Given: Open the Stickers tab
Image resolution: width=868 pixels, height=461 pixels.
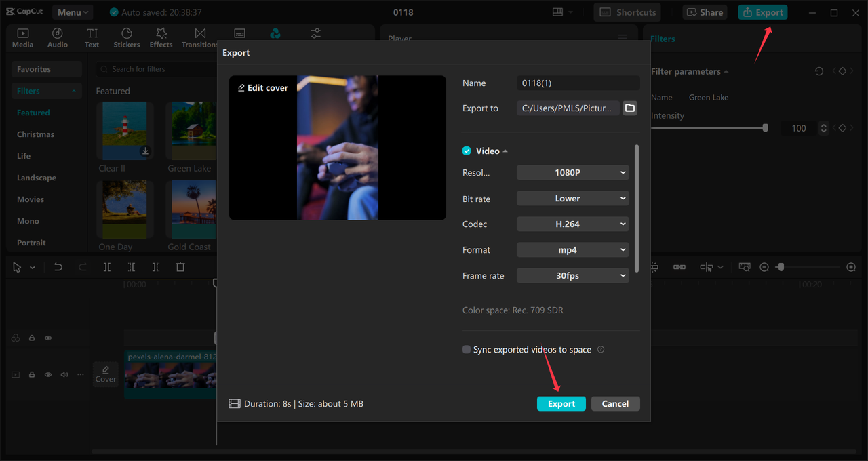Looking at the screenshot, I should (127, 38).
